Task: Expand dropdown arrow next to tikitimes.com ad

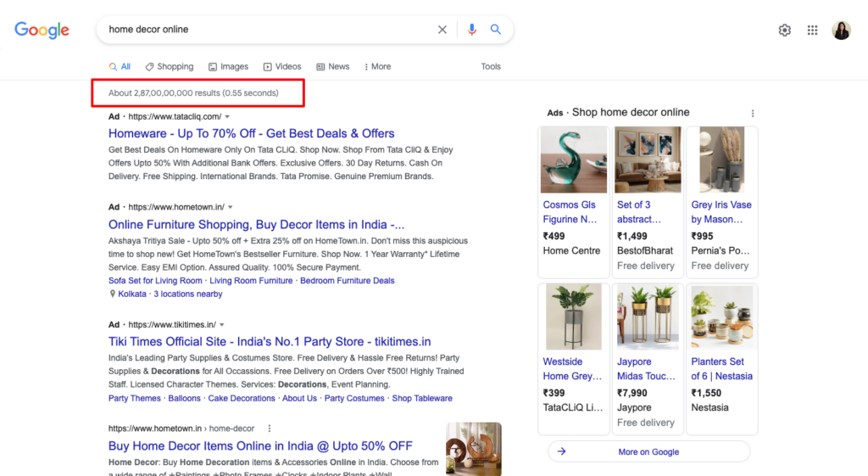Action: point(221,324)
